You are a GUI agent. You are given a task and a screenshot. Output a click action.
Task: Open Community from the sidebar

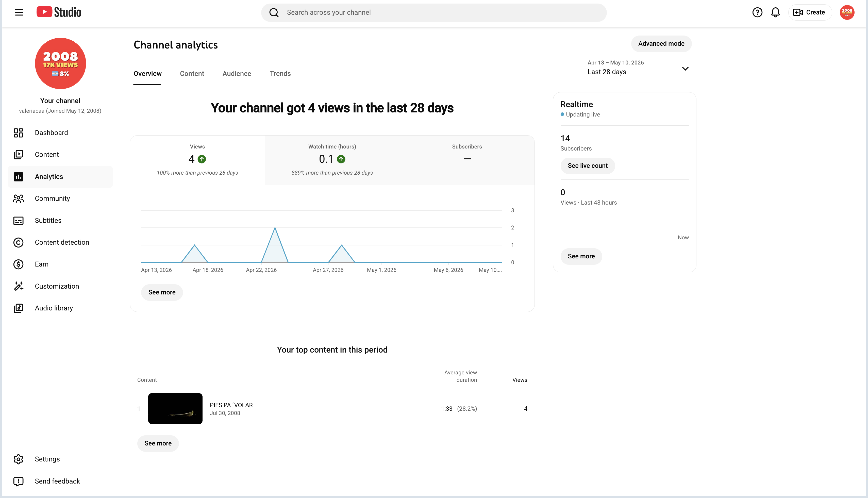(60, 199)
